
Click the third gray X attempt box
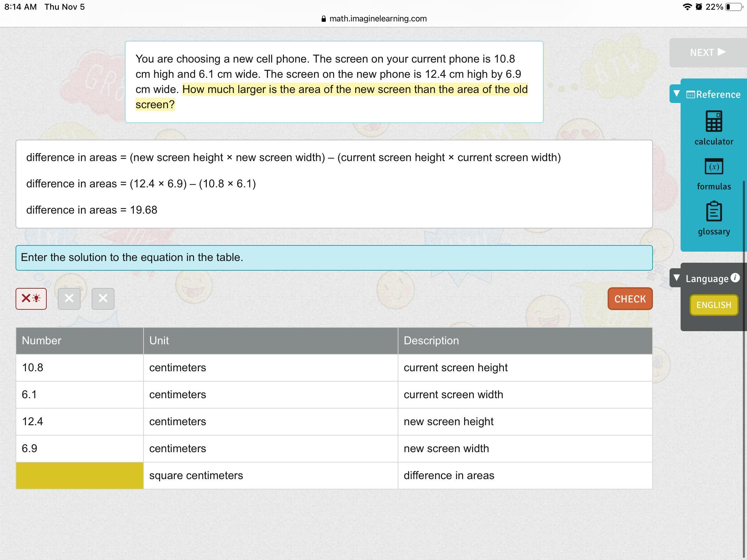(103, 298)
